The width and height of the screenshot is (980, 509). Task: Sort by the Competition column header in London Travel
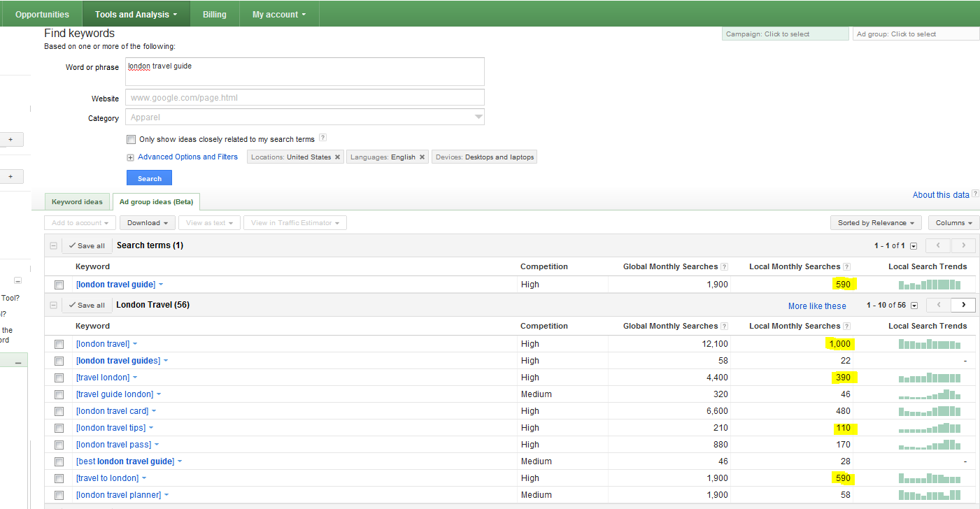pyautogui.click(x=544, y=326)
